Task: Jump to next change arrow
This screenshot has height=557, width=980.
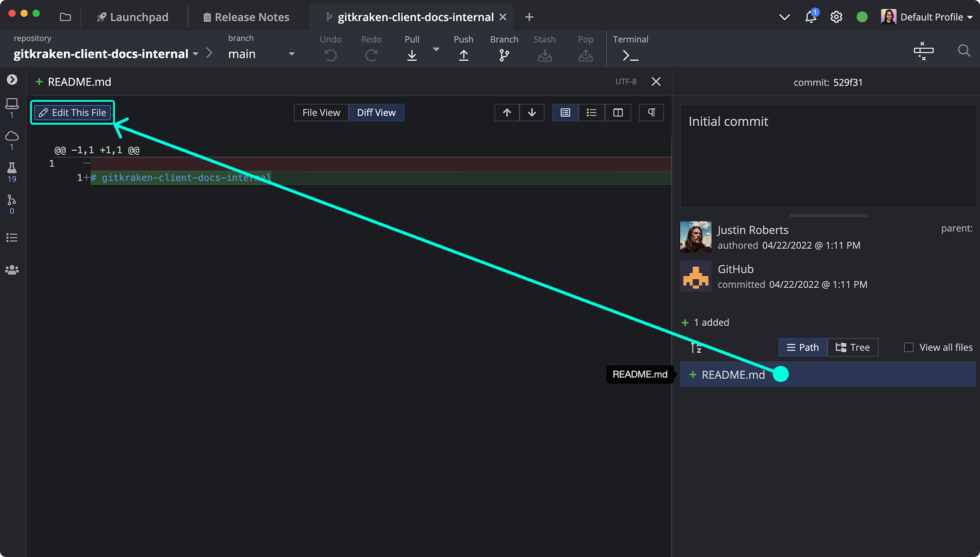Action: coord(532,113)
